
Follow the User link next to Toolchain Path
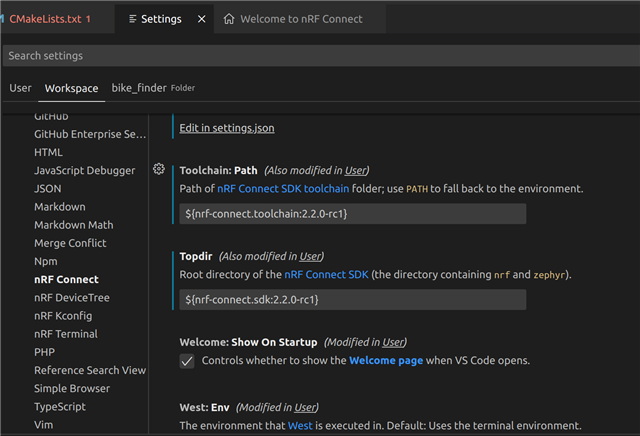(x=355, y=170)
